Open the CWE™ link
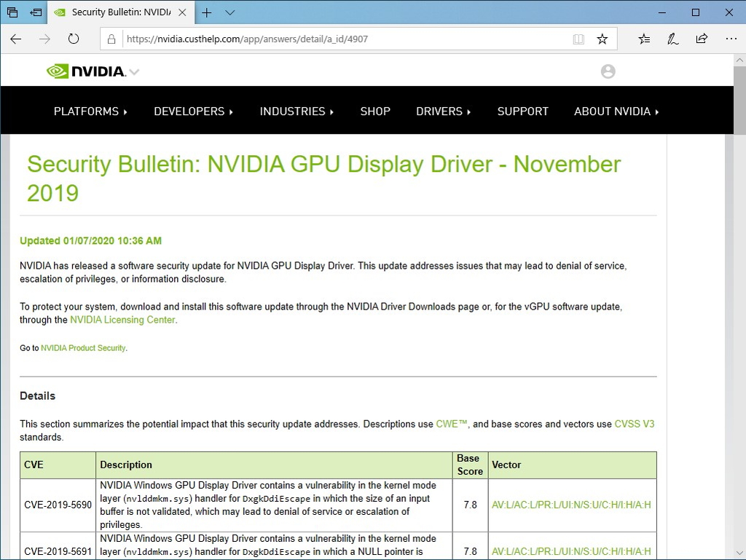Viewport: 746px width, 560px height. (452, 424)
